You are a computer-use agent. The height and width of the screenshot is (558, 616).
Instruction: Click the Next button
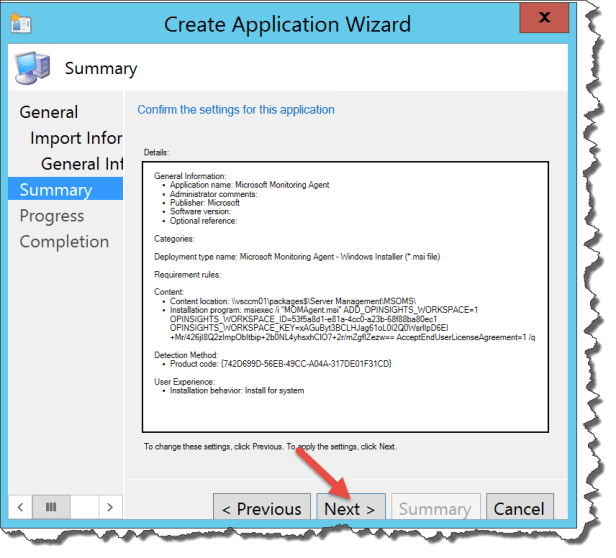pos(351,507)
